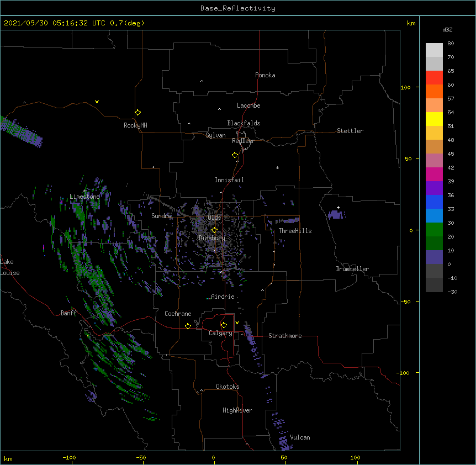Click the Lake Louise label
Screen dimensions: 476x465
10,267
